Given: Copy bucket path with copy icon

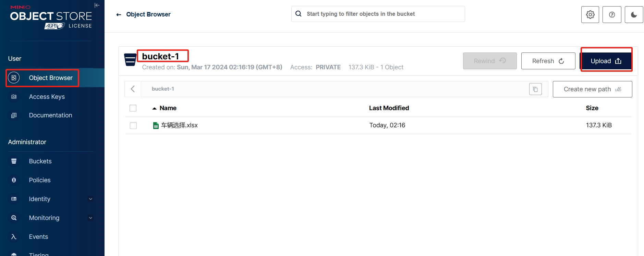Looking at the screenshot, I should point(535,89).
